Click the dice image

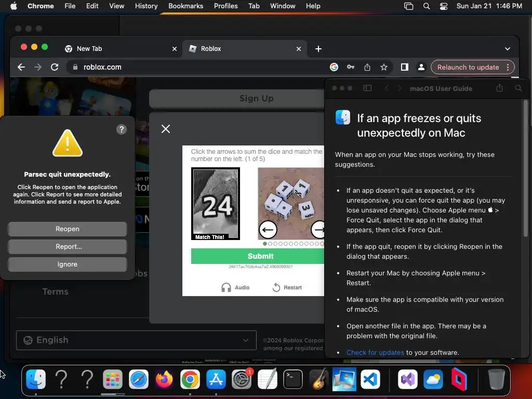coord(291,204)
